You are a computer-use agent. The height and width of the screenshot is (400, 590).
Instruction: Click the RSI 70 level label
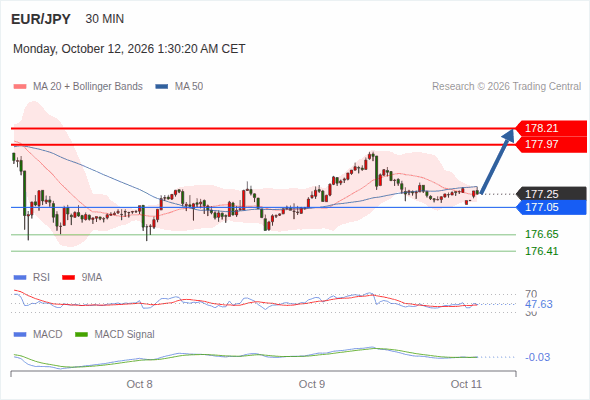pos(531,294)
